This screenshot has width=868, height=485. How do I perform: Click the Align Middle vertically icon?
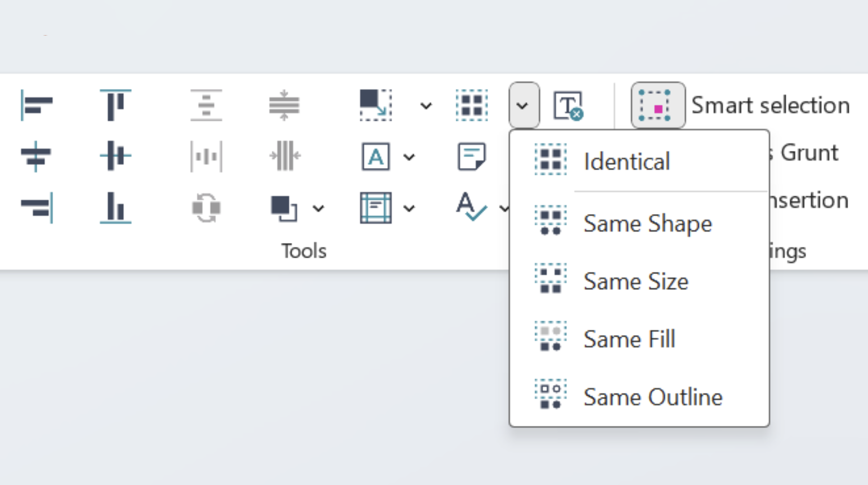115,156
